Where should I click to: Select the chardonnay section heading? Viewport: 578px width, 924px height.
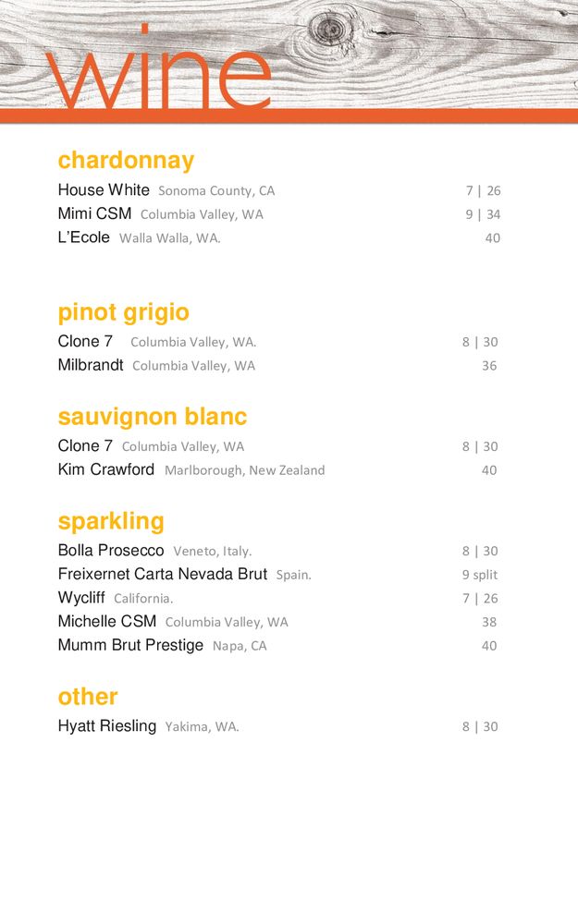(126, 161)
